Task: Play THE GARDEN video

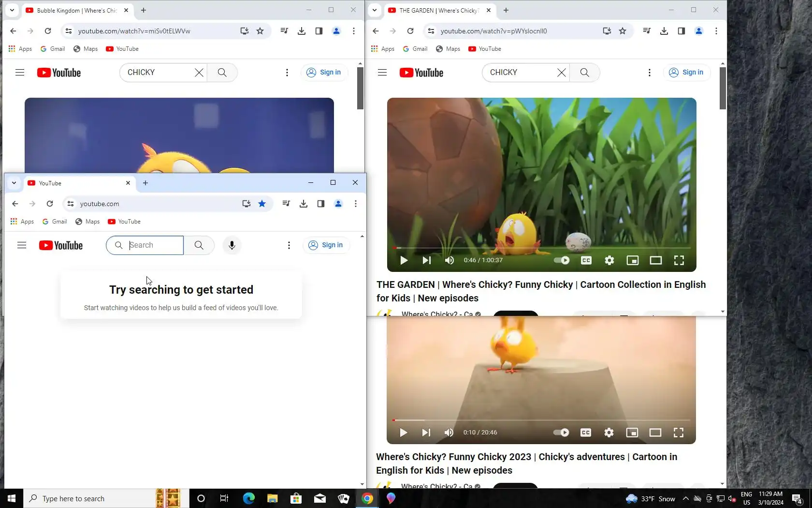Action: tap(404, 260)
